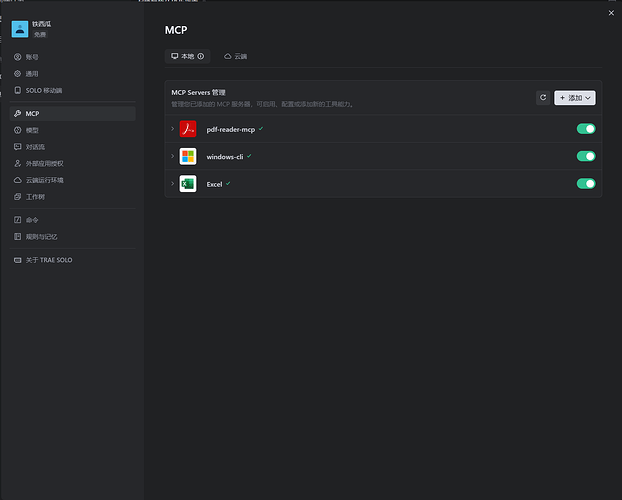Screen dimensions: 622x500
Task: Open the 添加 add server dropdown
Action: [575, 98]
